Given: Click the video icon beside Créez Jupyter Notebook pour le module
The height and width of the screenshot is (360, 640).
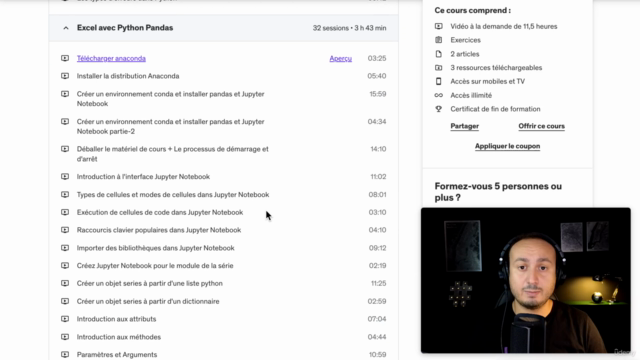Looking at the screenshot, I should point(65,266).
